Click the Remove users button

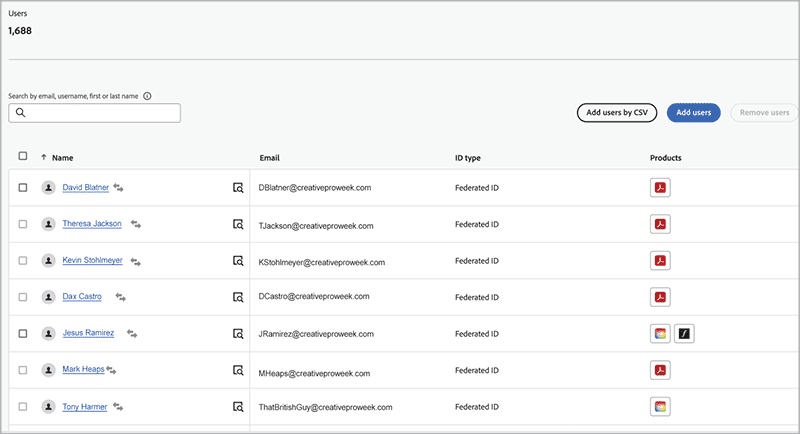coord(764,113)
